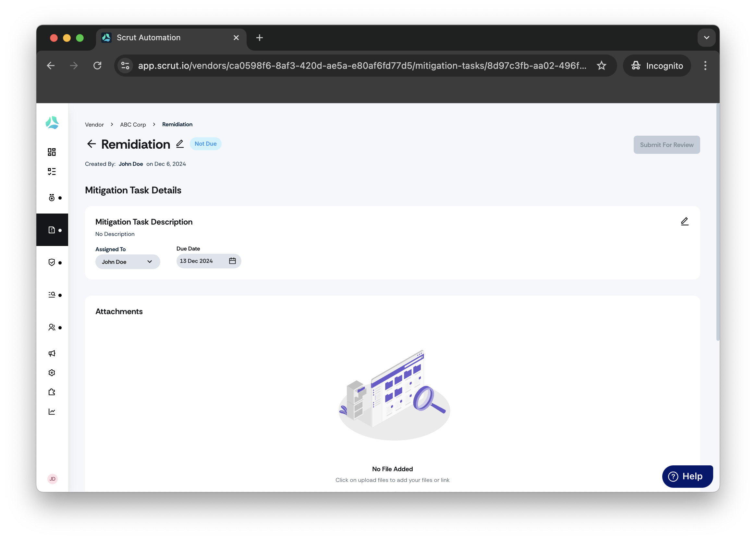The width and height of the screenshot is (756, 540).
Task: Go to Vendor breadcrumb
Action: (x=94, y=124)
